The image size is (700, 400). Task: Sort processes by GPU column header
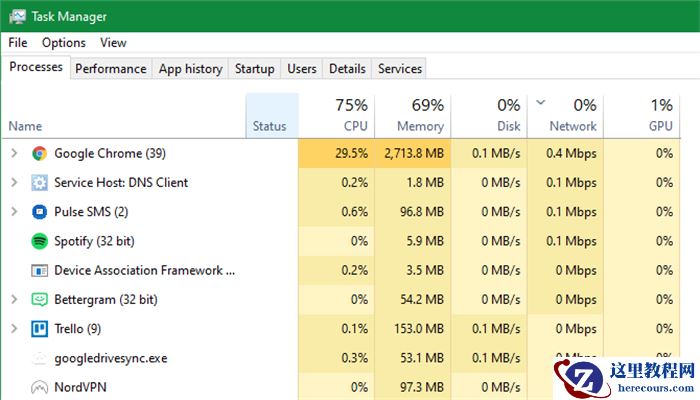(x=642, y=116)
